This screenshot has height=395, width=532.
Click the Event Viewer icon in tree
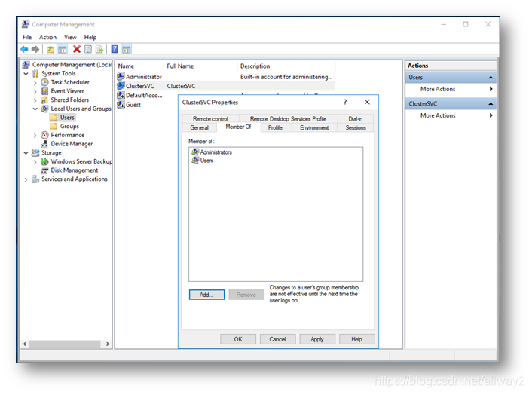tap(44, 91)
